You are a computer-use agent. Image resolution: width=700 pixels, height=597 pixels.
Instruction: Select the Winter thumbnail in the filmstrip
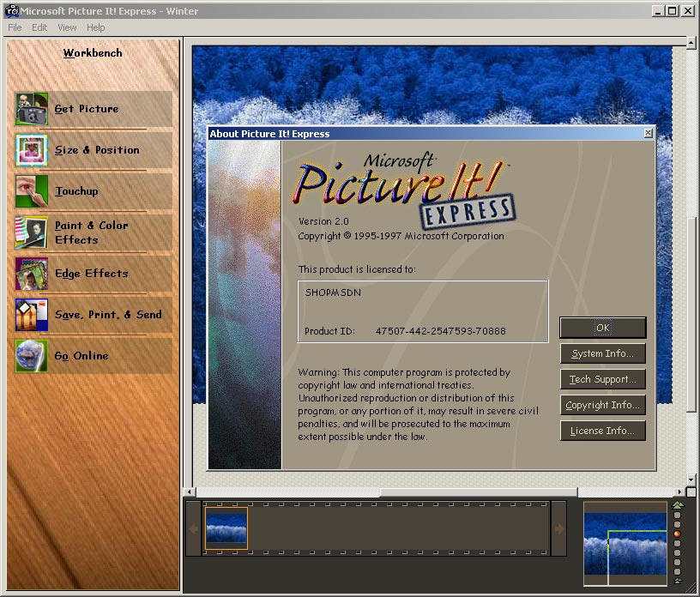(226, 528)
